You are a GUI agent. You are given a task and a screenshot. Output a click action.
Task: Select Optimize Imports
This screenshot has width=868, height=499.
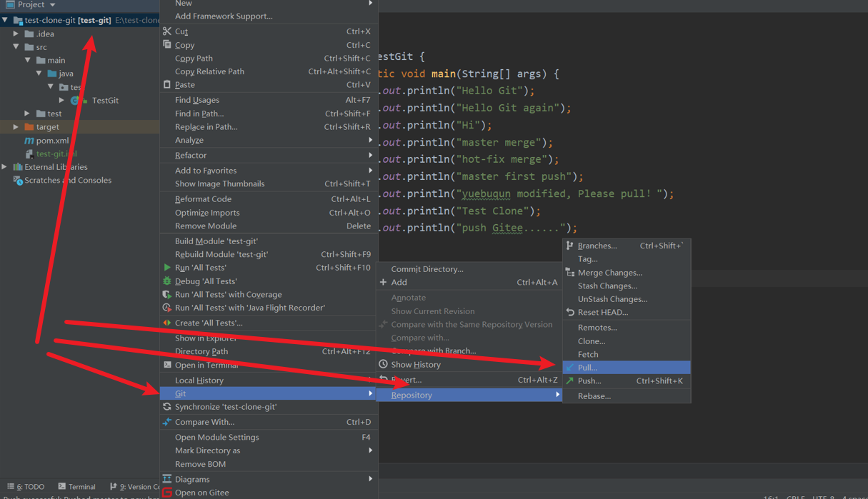tap(269, 213)
